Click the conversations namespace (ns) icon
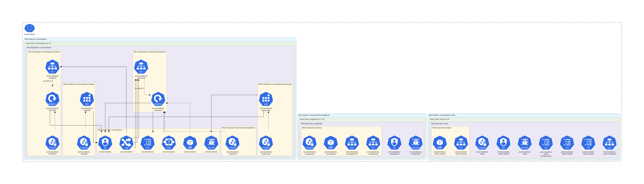Image resolution: width=644 pixels, height=184 pixels. pos(30,28)
